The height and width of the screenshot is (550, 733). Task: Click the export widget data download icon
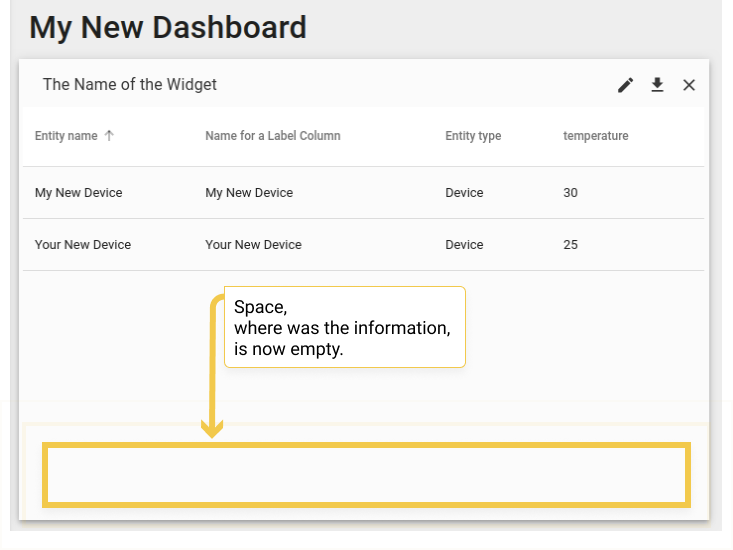[657, 85]
